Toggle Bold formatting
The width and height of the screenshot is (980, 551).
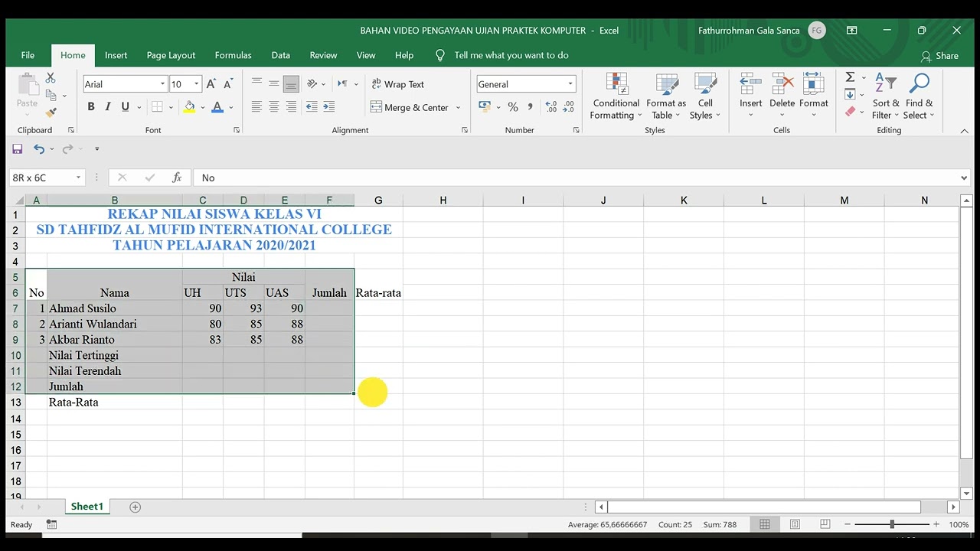[x=91, y=107]
